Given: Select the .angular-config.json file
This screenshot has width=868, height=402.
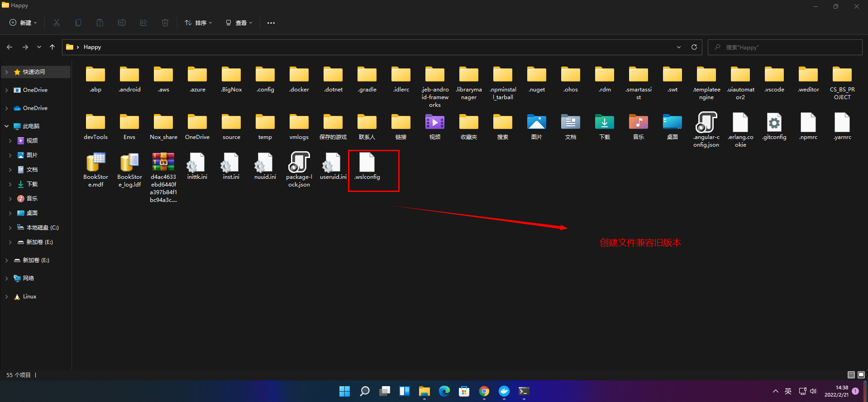Looking at the screenshot, I should coord(706,130).
